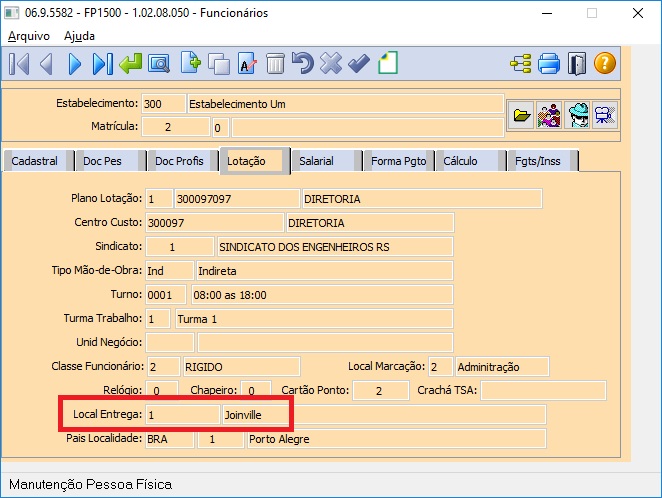Click the note page icon
The height and width of the screenshot is (498, 662).
tap(388, 63)
